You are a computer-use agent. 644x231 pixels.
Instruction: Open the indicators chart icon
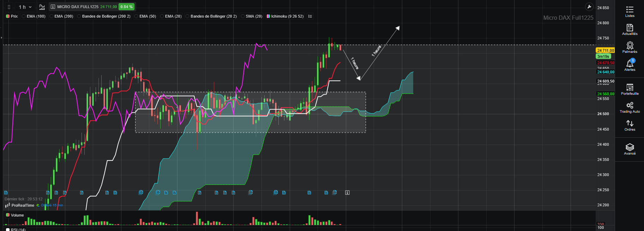(x=42, y=7)
